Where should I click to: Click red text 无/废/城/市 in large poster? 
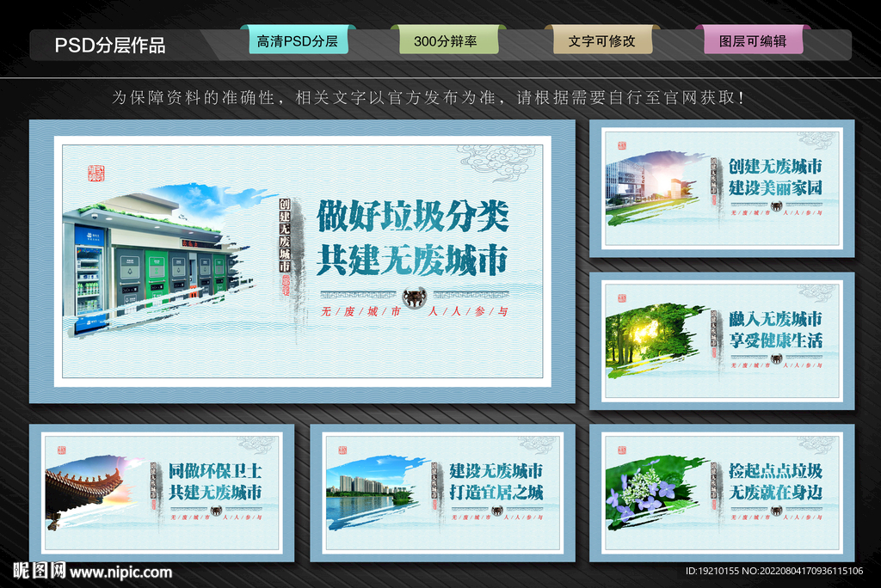(x=360, y=312)
